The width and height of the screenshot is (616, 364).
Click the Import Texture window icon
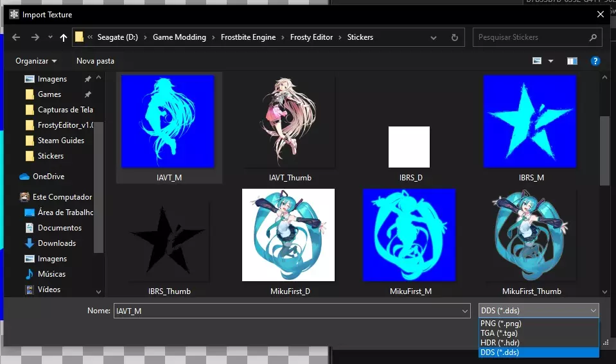click(14, 15)
